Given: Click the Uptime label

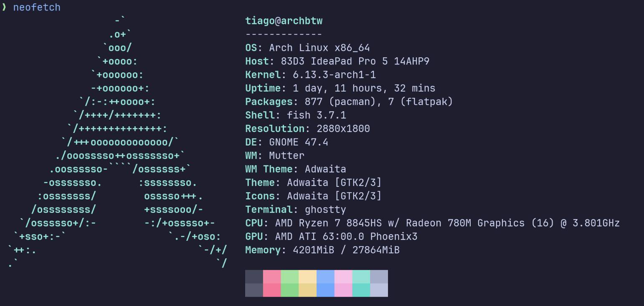Looking at the screenshot, I should (x=263, y=88).
